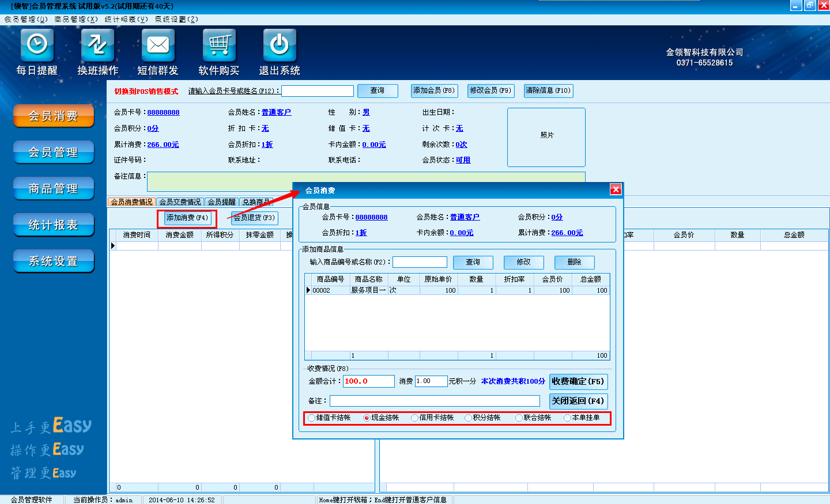Click the 消费金额 column header
This screenshot has width=830, height=504.
180,235
